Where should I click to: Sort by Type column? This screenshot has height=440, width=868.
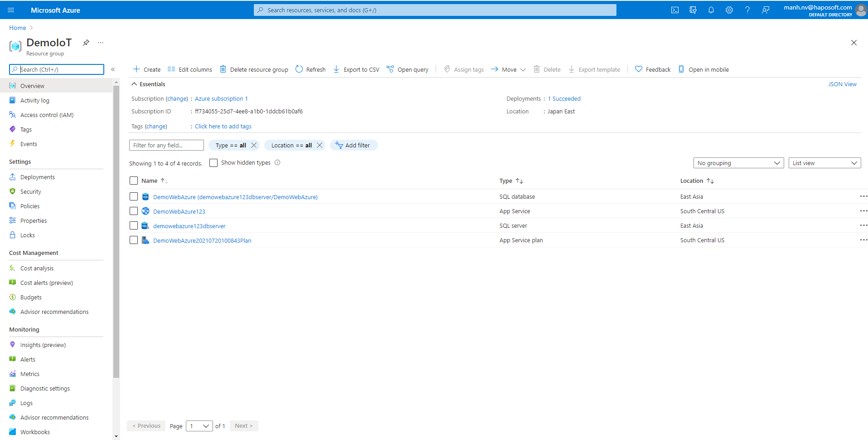(x=511, y=181)
